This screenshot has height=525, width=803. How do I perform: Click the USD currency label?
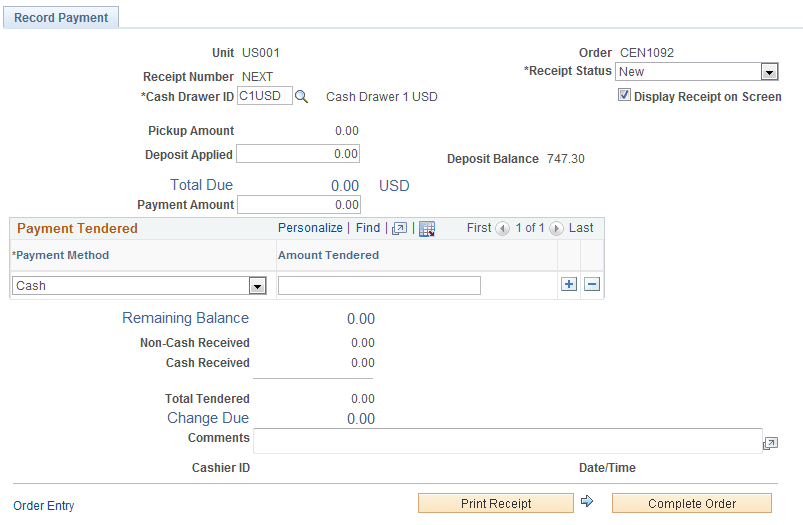394,186
